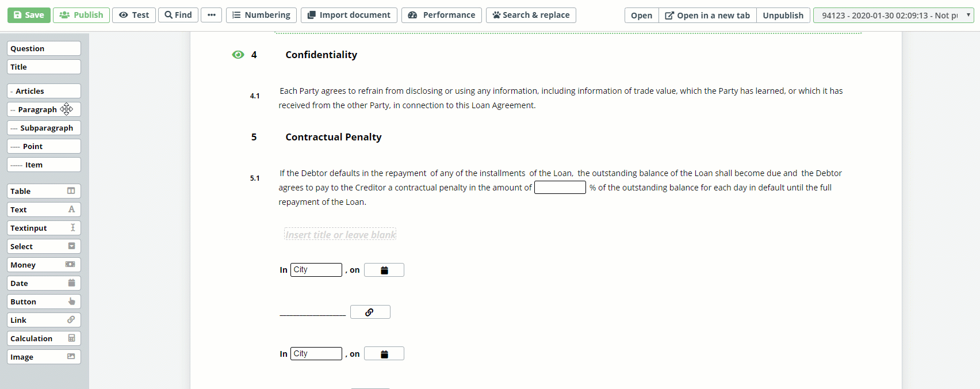980x389 pixels.
Task: Select the Select dropdown element in the sidebar
Action: (44, 246)
